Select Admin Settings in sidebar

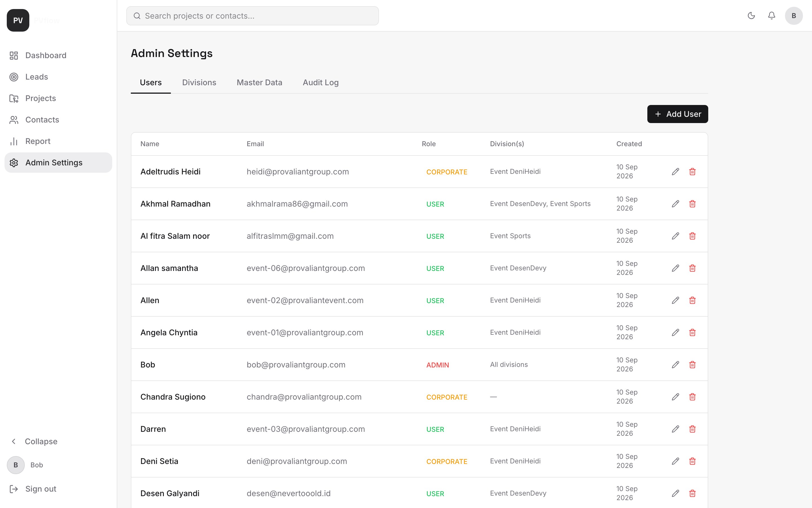click(x=58, y=163)
